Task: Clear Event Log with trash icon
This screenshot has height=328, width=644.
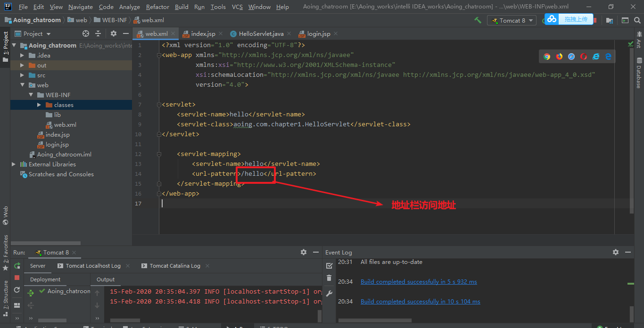Action: click(x=329, y=278)
